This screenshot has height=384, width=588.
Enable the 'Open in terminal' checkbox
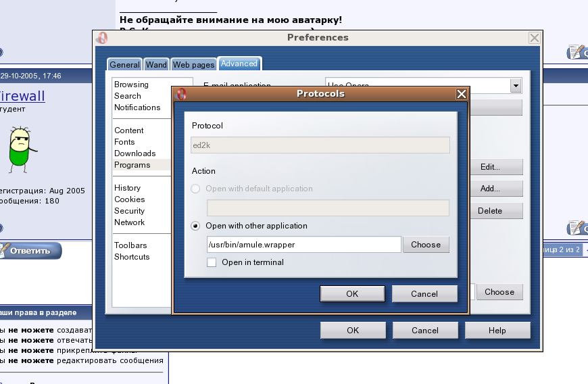pyautogui.click(x=212, y=262)
